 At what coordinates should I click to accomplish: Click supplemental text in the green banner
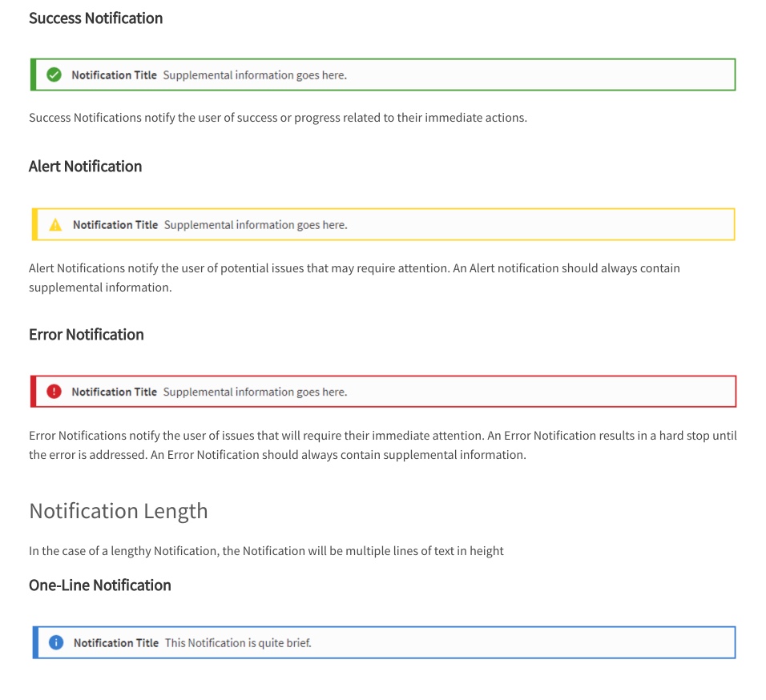click(255, 74)
